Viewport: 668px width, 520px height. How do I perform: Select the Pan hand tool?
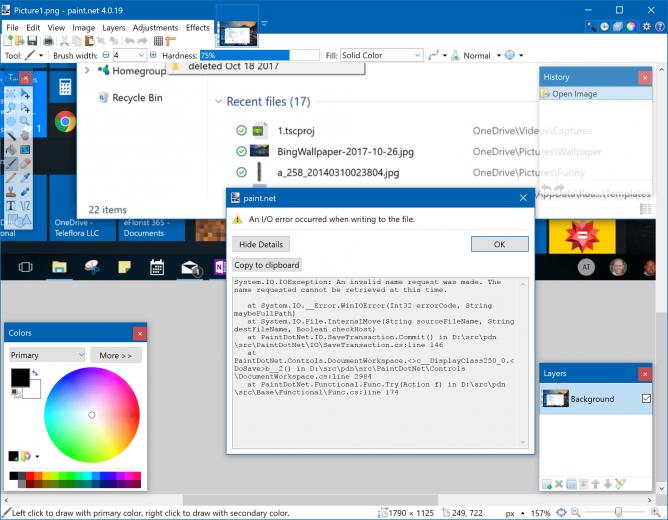pyautogui.click(x=25, y=136)
